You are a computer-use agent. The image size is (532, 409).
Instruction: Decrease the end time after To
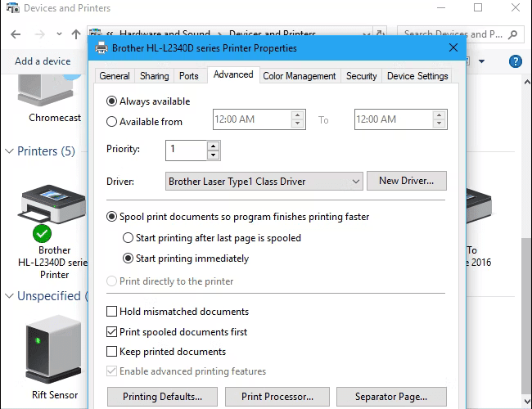click(x=439, y=124)
